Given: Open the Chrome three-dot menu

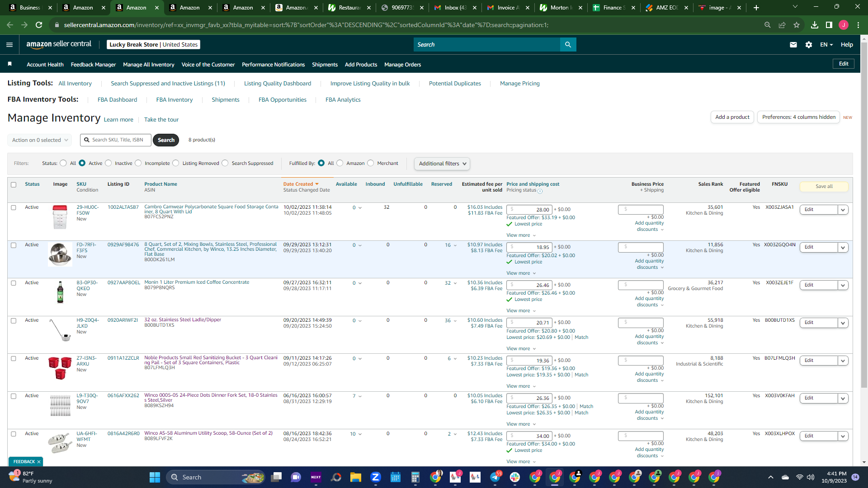Looking at the screenshot, I should click(858, 25).
